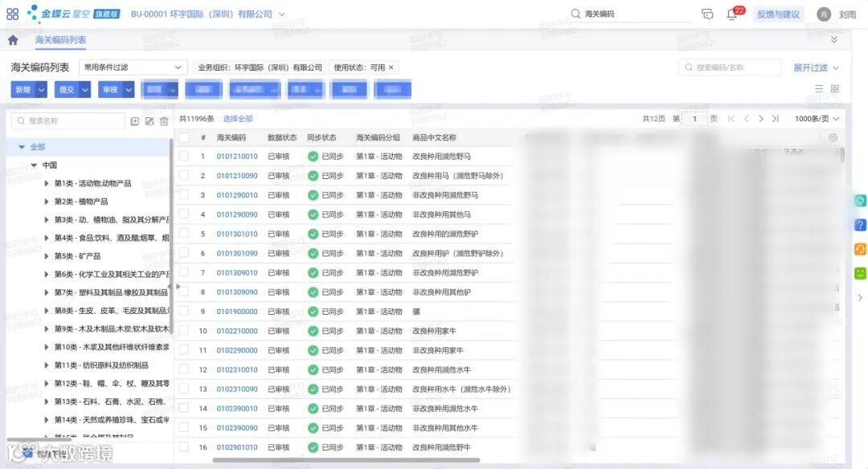Open the 常用条件过滤 dropdown
This screenshot has height=469, width=868.
coord(133,67)
